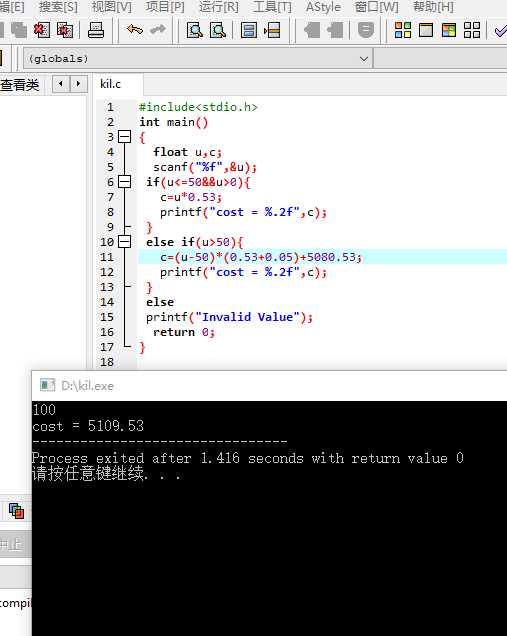Click highlighted line c=(u-50)*(0.53+0.05)+5080.53;

point(261,257)
